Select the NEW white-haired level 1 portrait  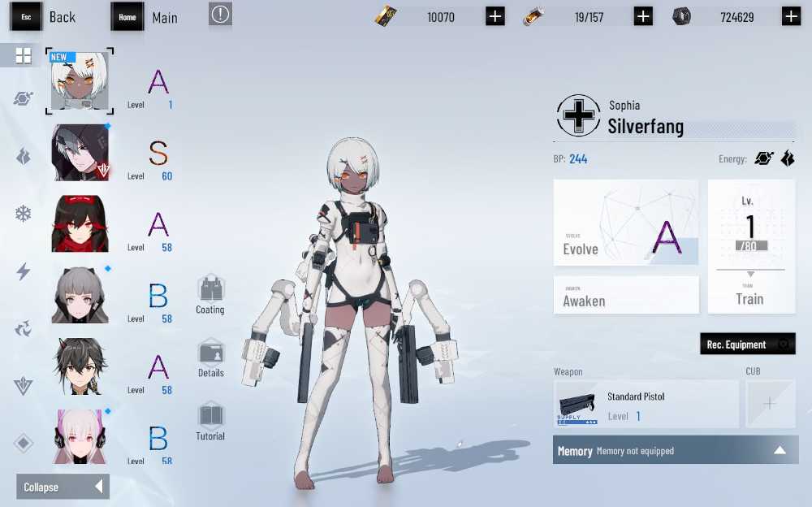tap(80, 81)
